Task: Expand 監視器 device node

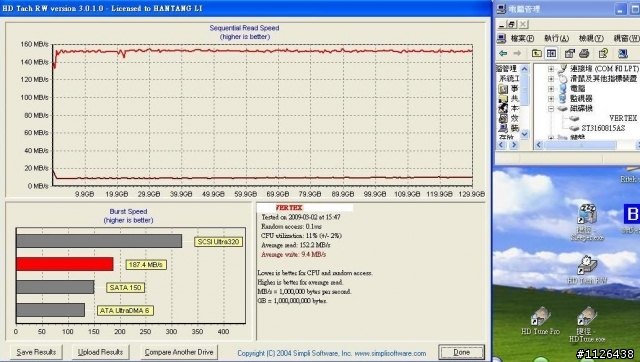Action: tap(551, 98)
